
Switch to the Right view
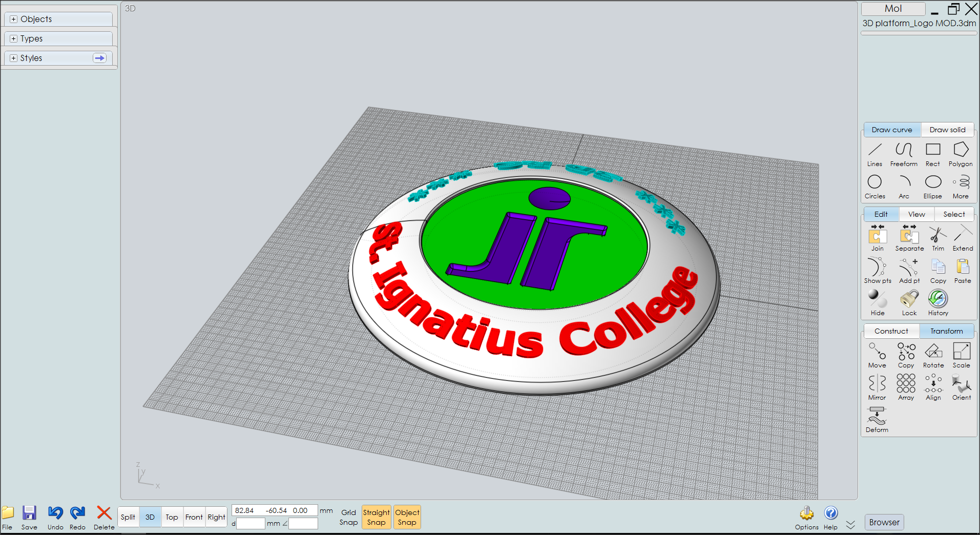click(216, 517)
